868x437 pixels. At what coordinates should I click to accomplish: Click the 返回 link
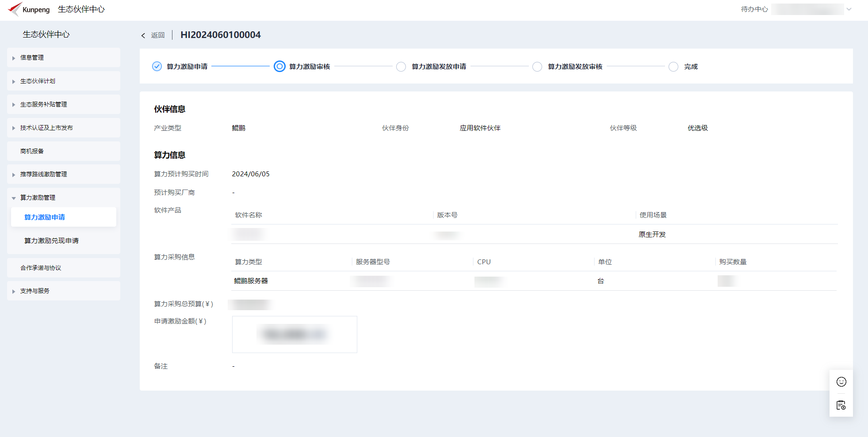158,35
